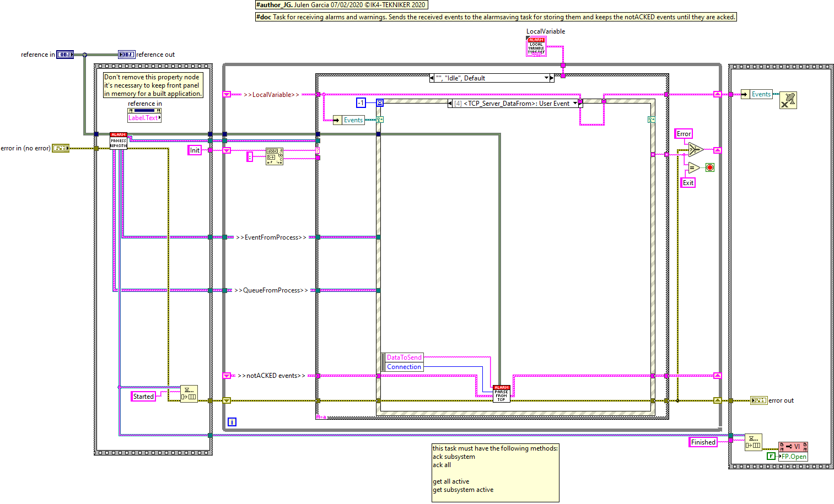Image resolution: width=834 pixels, height=504 pixels.
Task: Toggle the loop stop condition terminal
Action: (x=710, y=167)
